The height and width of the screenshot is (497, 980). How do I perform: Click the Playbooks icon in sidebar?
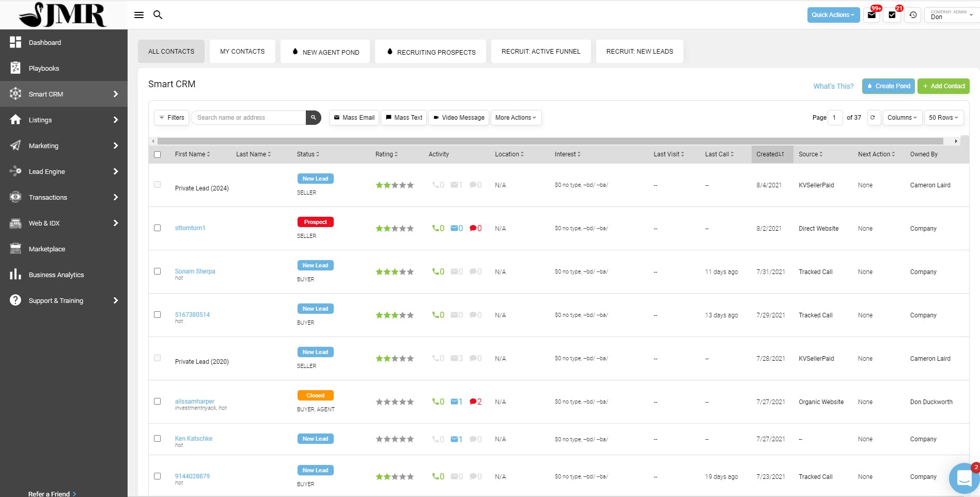click(15, 68)
